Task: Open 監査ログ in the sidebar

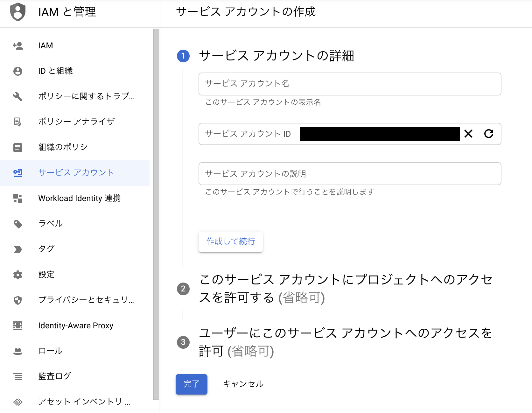Action: point(75,376)
